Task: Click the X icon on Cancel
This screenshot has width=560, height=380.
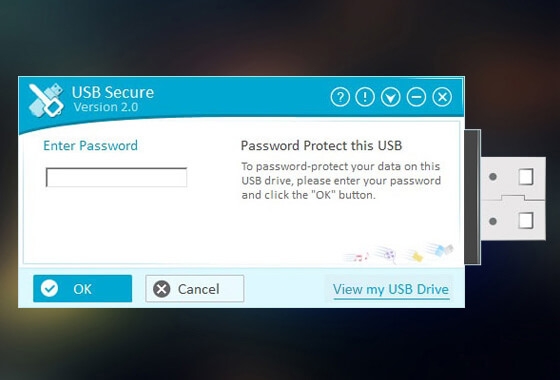Action: point(162,289)
